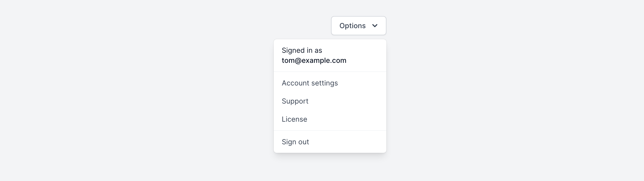644x181 pixels.
Task: Get help via the Support link
Action: tap(295, 101)
